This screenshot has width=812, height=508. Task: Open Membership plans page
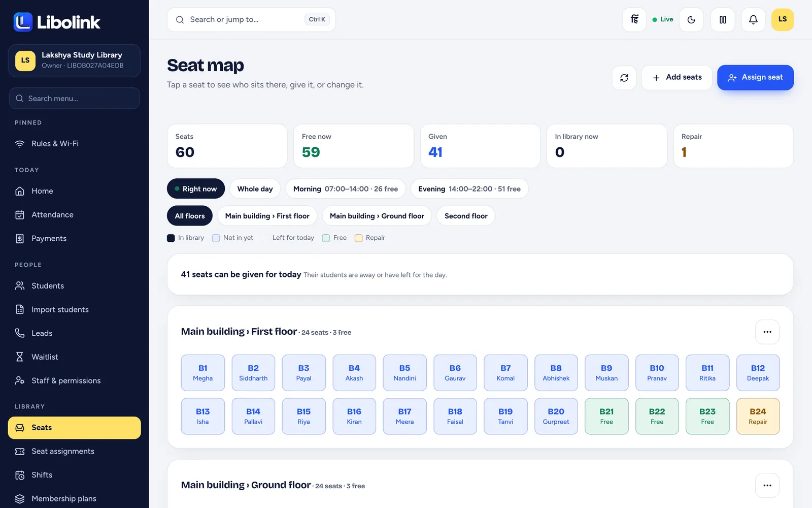[74, 499]
